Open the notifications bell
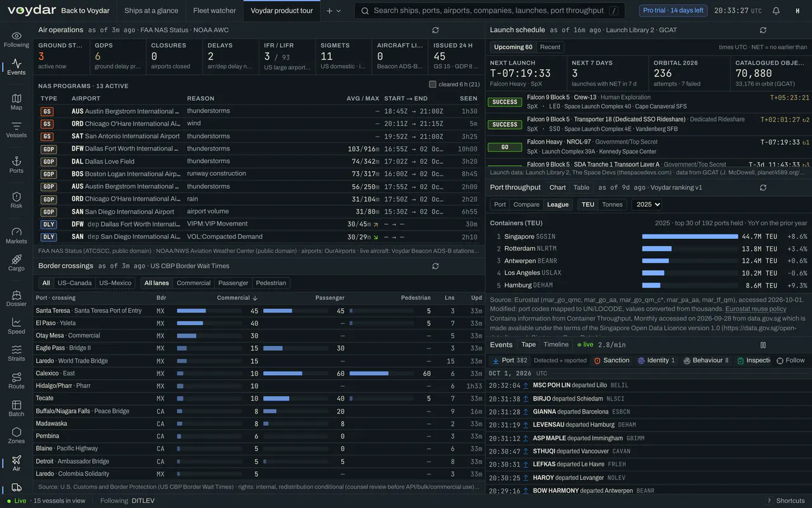812x508 pixels. click(776, 11)
